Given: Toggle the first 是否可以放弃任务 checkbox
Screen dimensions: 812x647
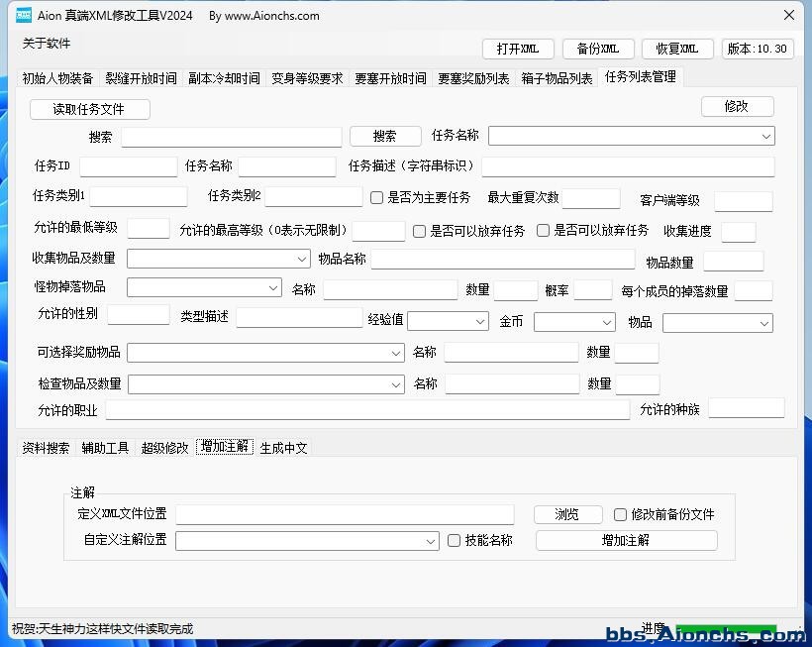Looking at the screenshot, I should [x=419, y=231].
